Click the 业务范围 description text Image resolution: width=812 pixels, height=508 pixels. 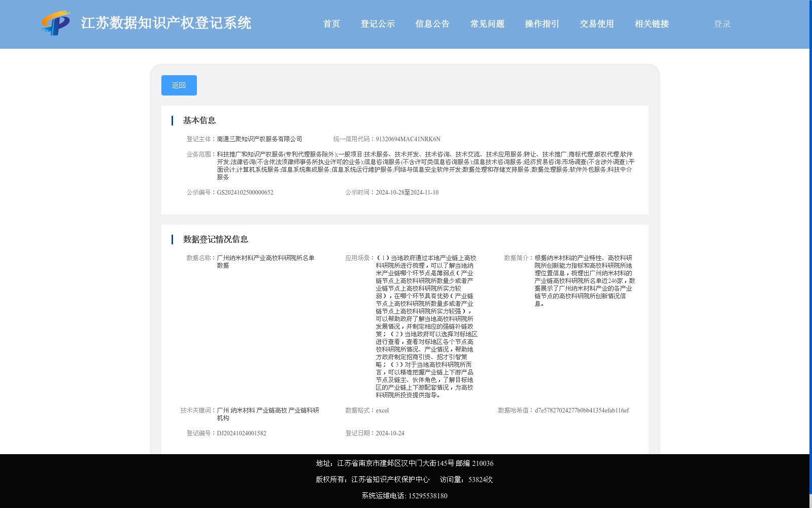pyautogui.click(x=426, y=166)
